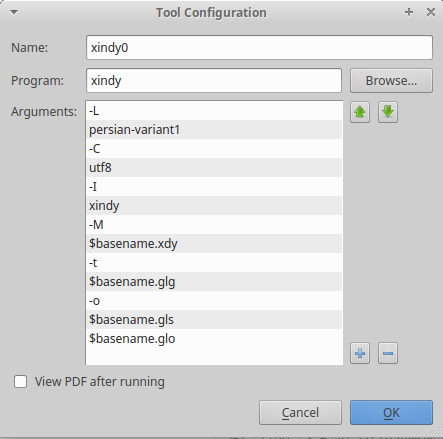This screenshot has height=439, width=443.
Task: Remove argument with minus icon
Action: 388,353
